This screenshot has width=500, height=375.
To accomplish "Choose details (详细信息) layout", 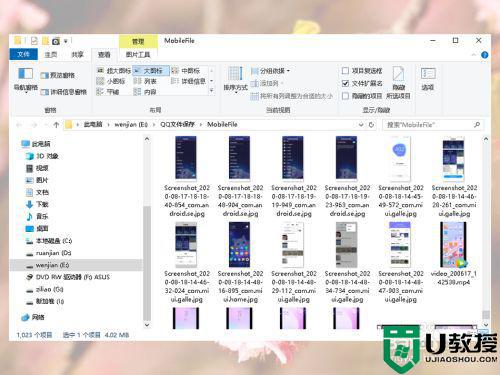I will click(188, 81).
